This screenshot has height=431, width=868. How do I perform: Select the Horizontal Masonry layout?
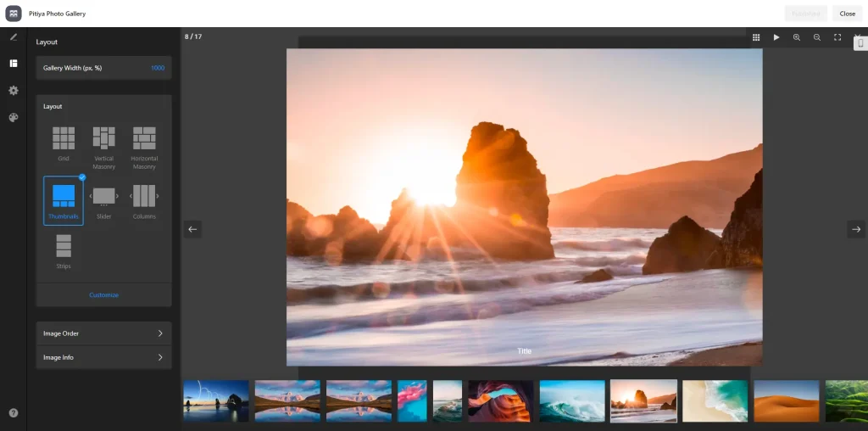[144, 148]
